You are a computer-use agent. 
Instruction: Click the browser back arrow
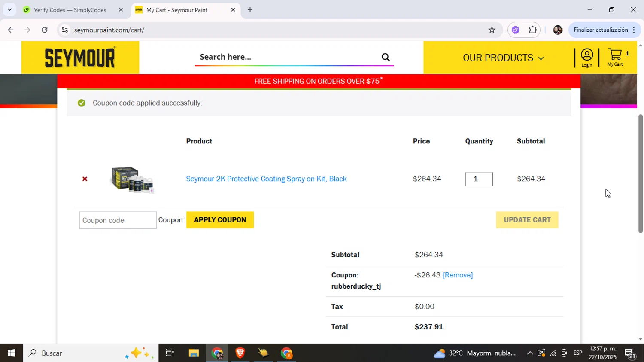[x=10, y=30]
